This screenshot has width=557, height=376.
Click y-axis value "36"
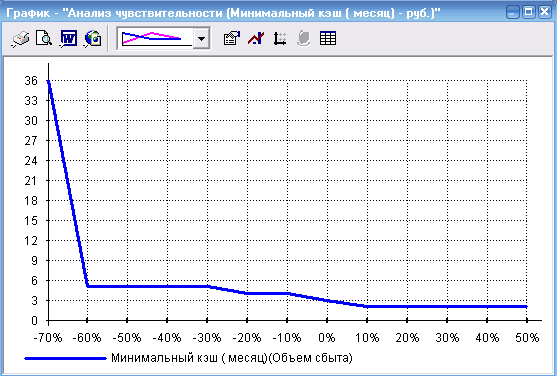tap(31, 81)
